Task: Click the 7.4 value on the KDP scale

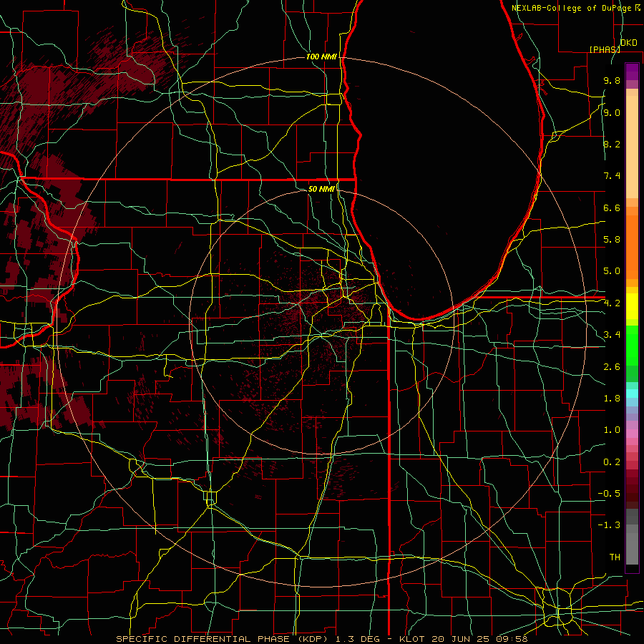Action: coord(612,176)
